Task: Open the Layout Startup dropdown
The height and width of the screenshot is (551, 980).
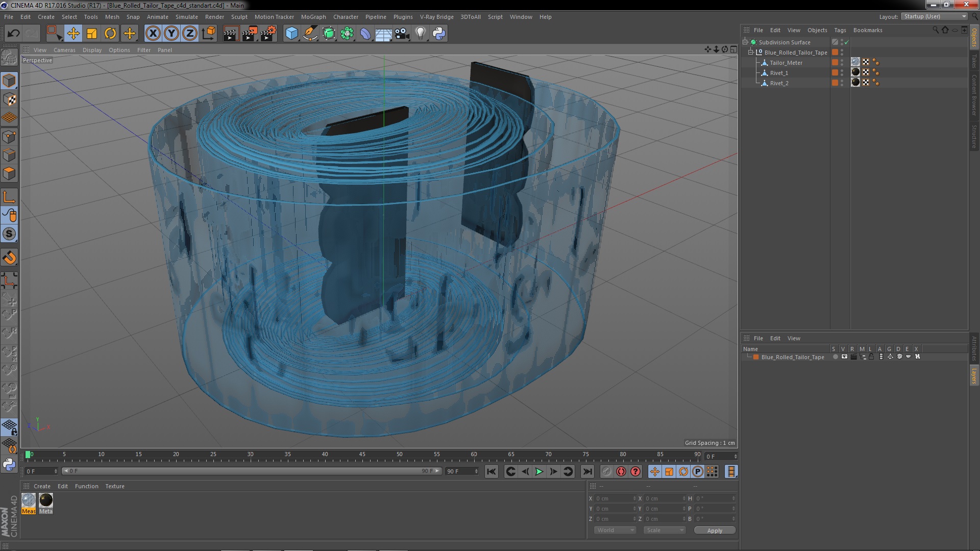Action: click(x=935, y=16)
